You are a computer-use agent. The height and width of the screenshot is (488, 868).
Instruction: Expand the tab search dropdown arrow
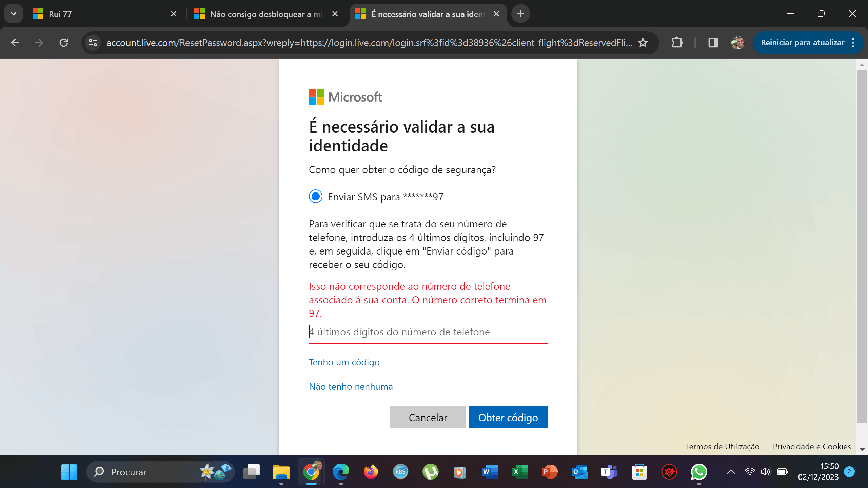tap(14, 14)
